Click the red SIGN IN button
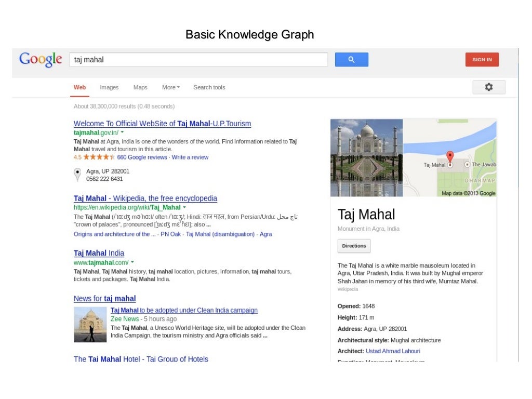The height and width of the screenshot is (399, 532). click(x=482, y=60)
